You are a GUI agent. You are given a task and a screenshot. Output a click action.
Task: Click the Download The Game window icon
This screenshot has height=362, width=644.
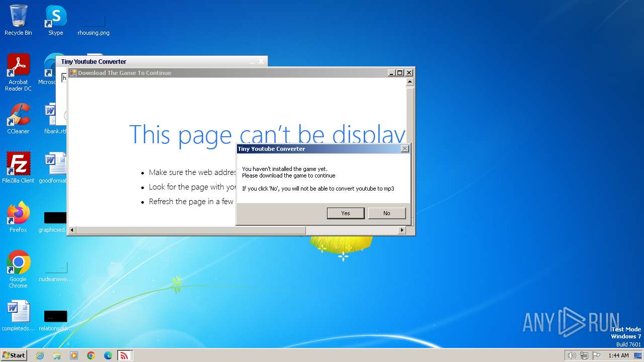(x=73, y=73)
